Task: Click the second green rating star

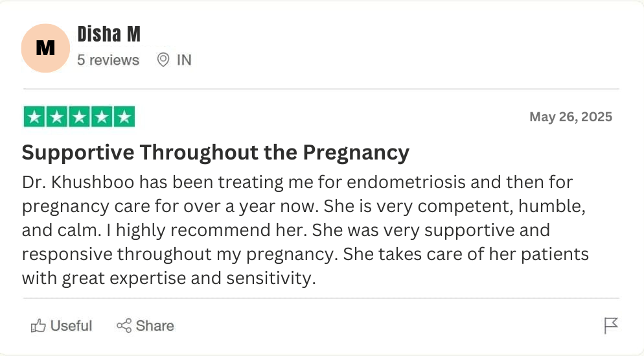Action: click(57, 117)
